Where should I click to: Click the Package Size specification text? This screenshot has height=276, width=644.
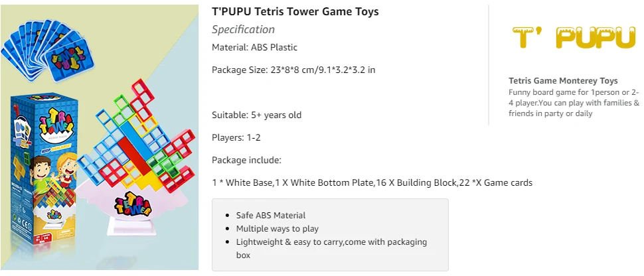(293, 70)
